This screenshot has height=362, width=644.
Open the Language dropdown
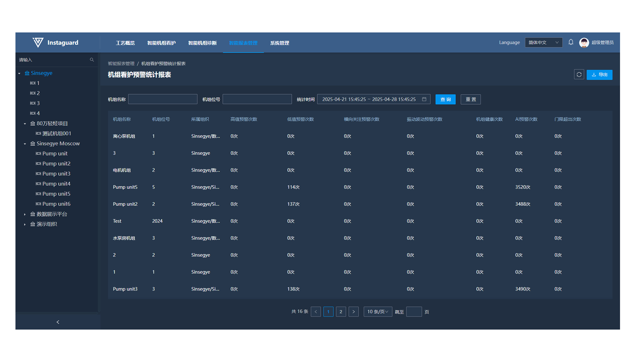click(543, 43)
